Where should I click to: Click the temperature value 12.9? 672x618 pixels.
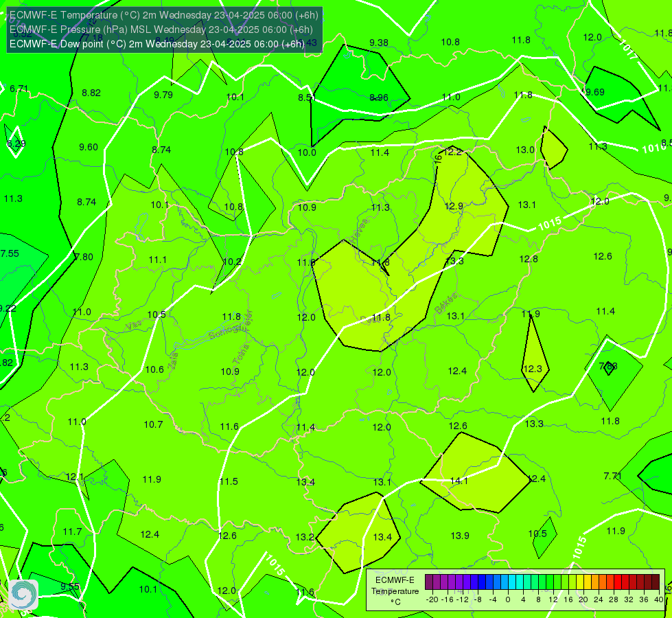click(454, 206)
